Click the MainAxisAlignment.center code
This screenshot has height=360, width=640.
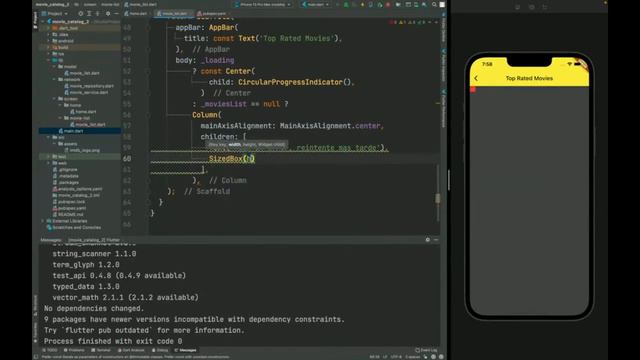(330, 126)
